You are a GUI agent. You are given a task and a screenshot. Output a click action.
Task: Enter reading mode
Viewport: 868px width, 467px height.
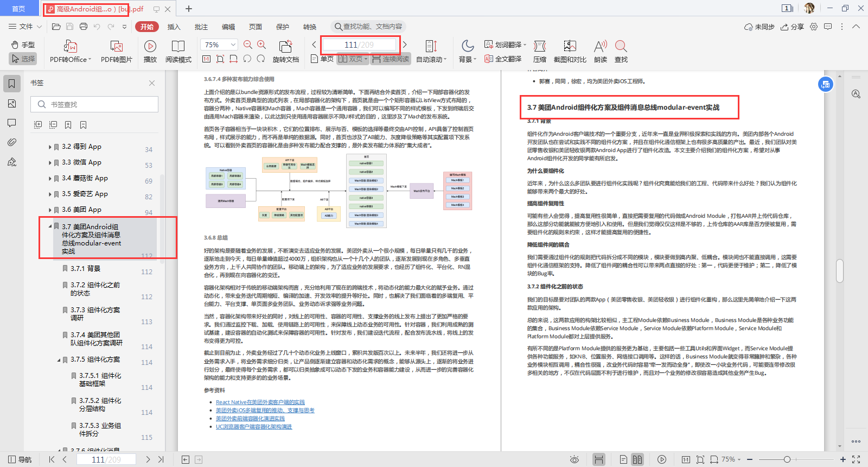click(178, 52)
